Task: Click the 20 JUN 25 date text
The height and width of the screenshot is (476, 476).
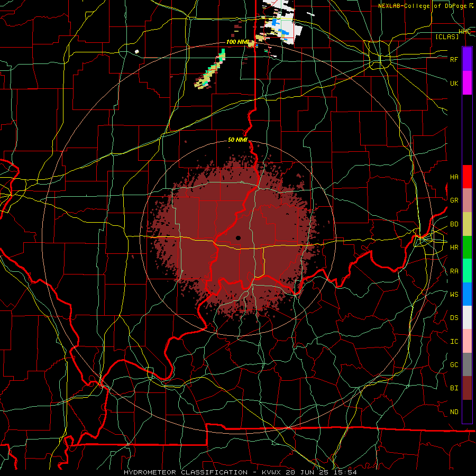Action: (x=307, y=472)
